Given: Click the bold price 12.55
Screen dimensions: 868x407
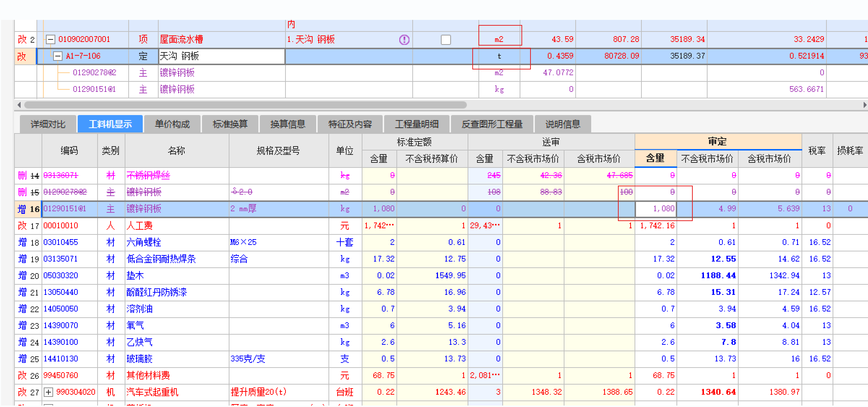Looking at the screenshot, I should click(x=723, y=259).
